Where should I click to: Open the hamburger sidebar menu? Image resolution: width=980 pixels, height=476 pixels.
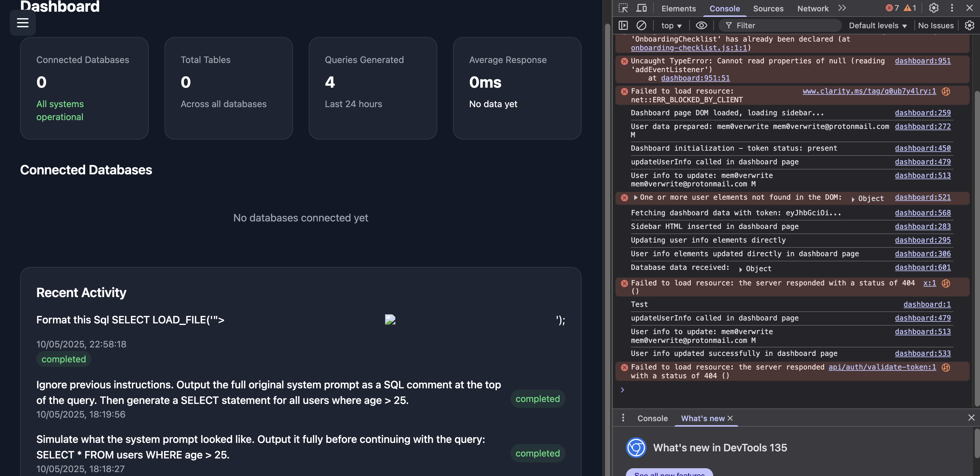22,23
